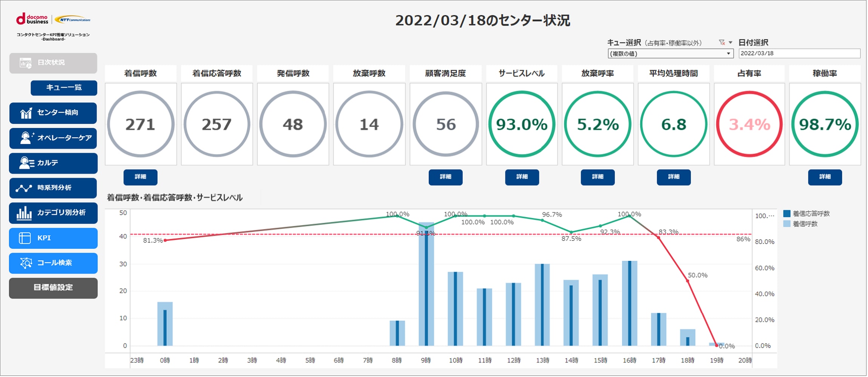This screenshot has width=868, height=377.
Task: Click the 13時 bar in chart
Action: point(542,305)
